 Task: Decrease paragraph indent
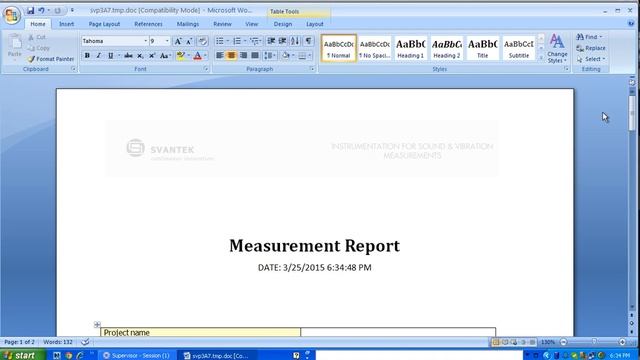271,41
